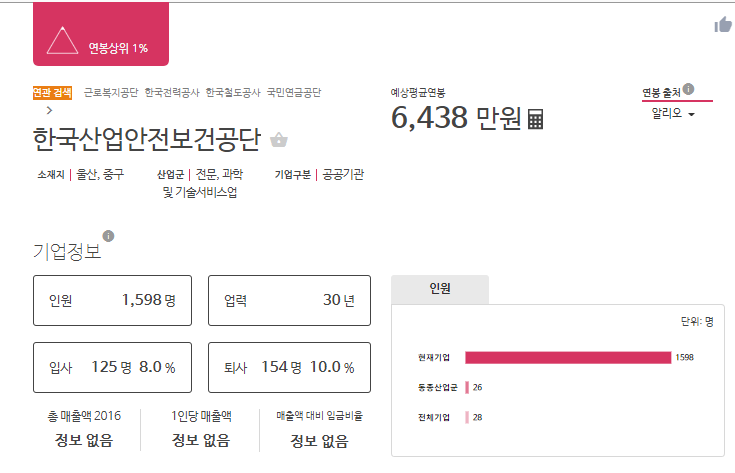Click info icon next to 연봉 출처
Screen dimensions: 735x473
(x=688, y=89)
